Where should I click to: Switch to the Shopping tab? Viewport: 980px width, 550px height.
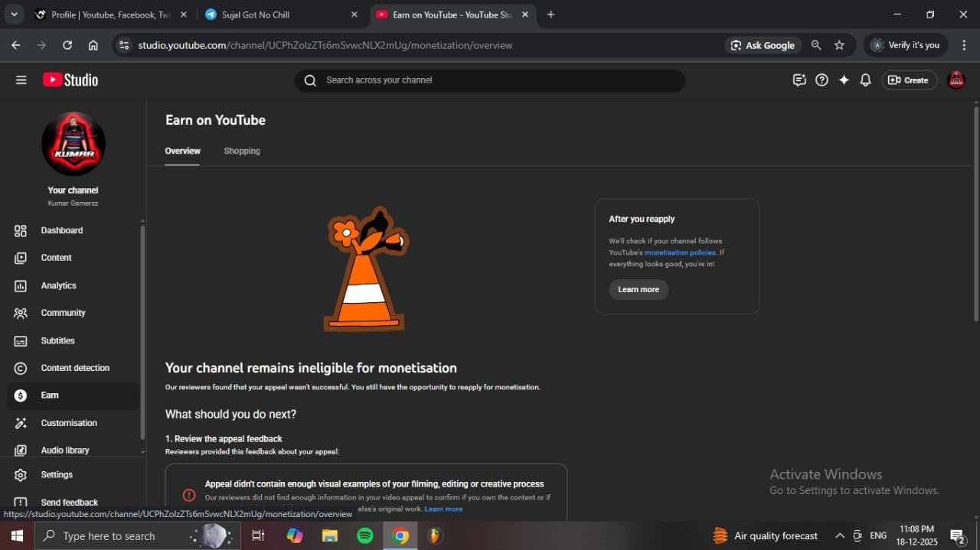pyautogui.click(x=242, y=151)
